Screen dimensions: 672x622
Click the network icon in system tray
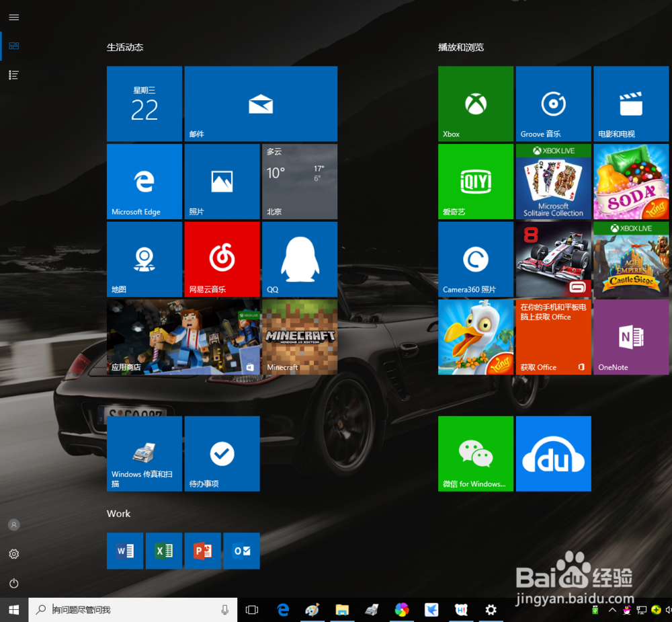pyautogui.click(x=642, y=609)
